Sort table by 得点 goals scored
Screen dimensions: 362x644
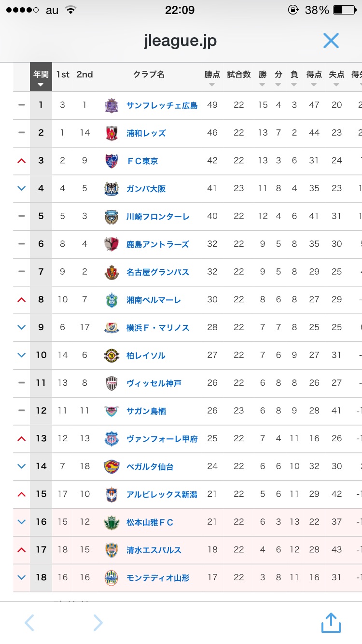click(x=314, y=77)
